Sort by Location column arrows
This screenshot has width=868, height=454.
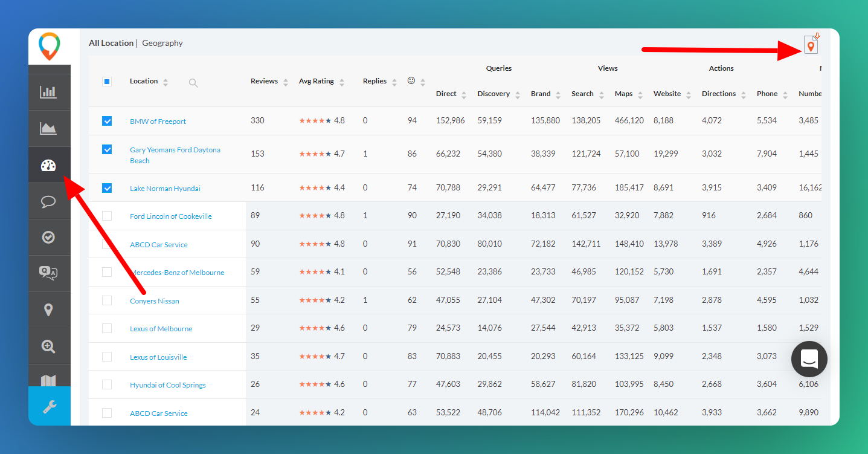coord(166,82)
